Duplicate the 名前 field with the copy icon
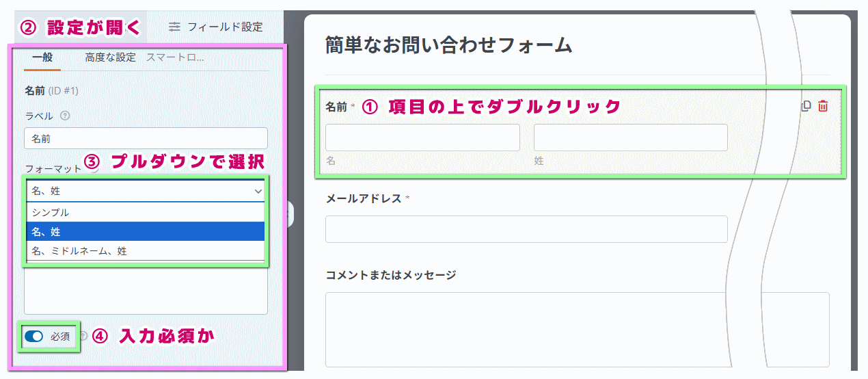The image size is (868, 379). [x=806, y=106]
